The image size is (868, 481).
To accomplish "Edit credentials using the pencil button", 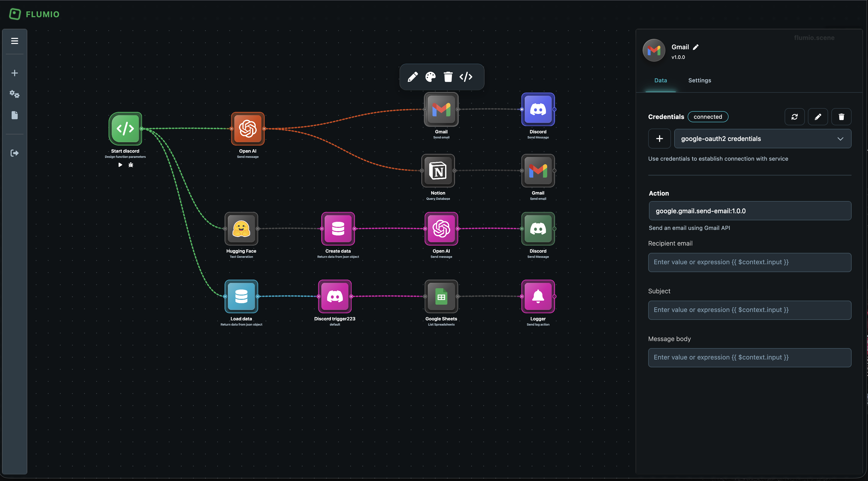I will tap(818, 117).
